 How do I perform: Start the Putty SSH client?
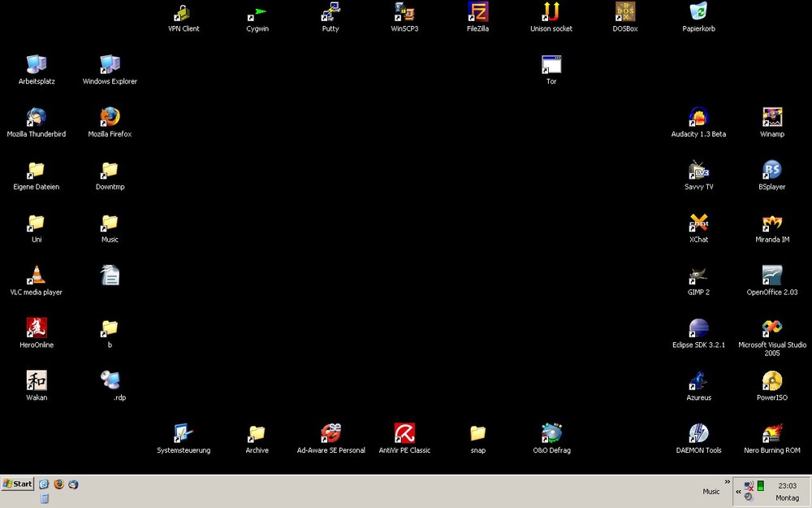(330, 12)
